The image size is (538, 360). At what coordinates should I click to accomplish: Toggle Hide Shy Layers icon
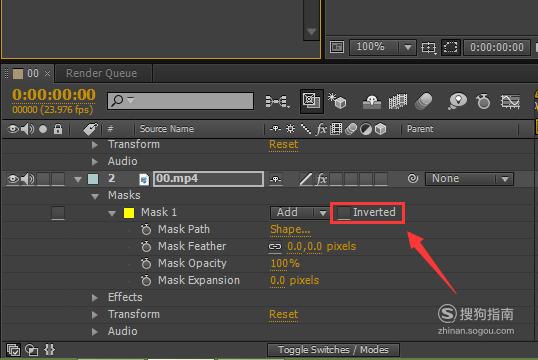(372, 102)
